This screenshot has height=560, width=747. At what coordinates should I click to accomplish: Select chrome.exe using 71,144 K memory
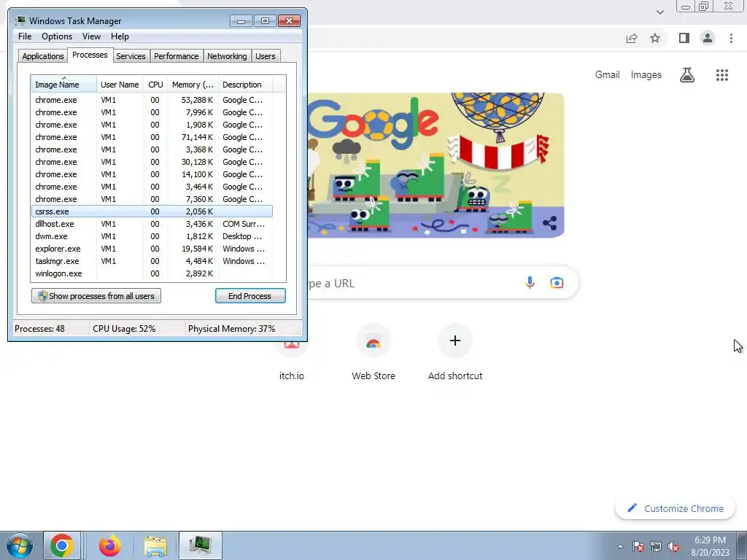(152, 137)
